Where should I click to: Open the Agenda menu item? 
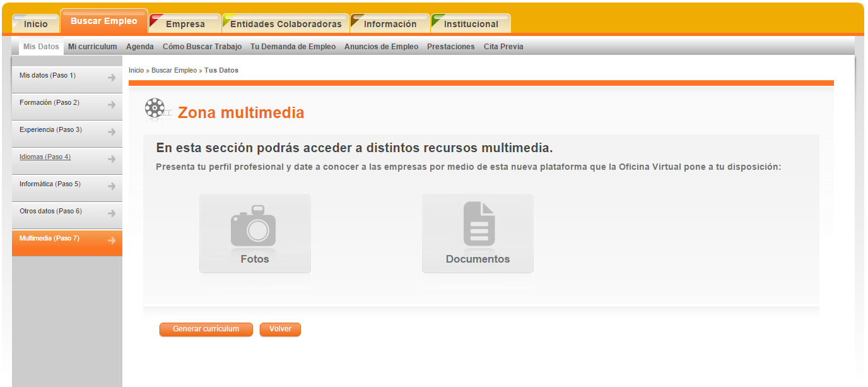pos(140,45)
